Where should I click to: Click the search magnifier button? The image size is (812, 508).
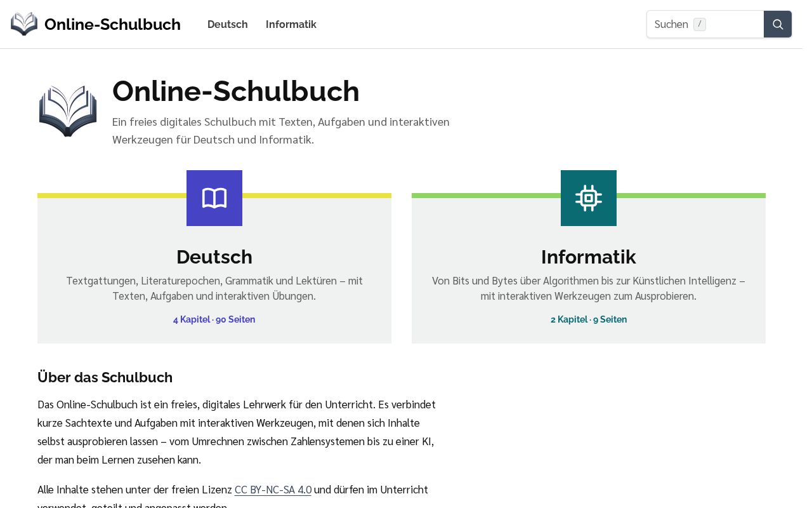tap(778, 24)
